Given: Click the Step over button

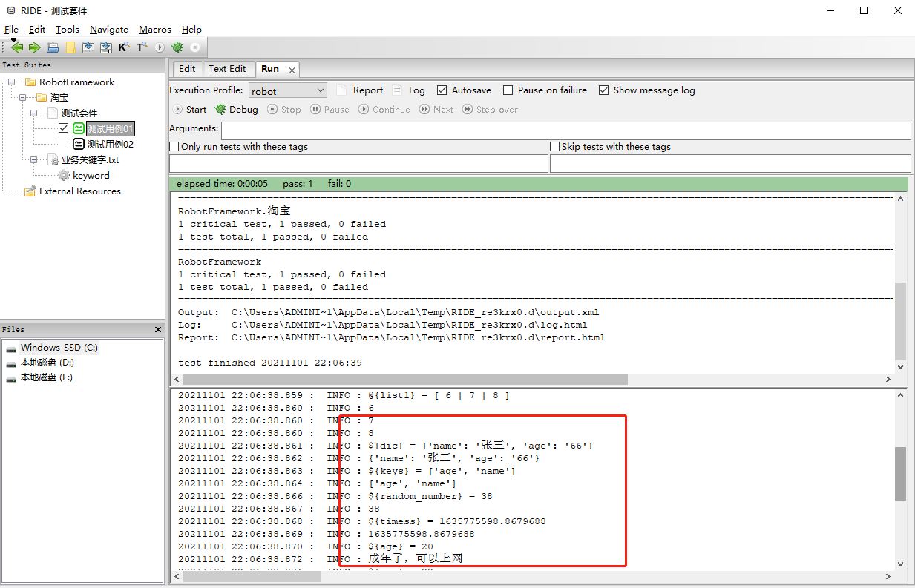Looking at the screenshot, I should click(490, 109).
